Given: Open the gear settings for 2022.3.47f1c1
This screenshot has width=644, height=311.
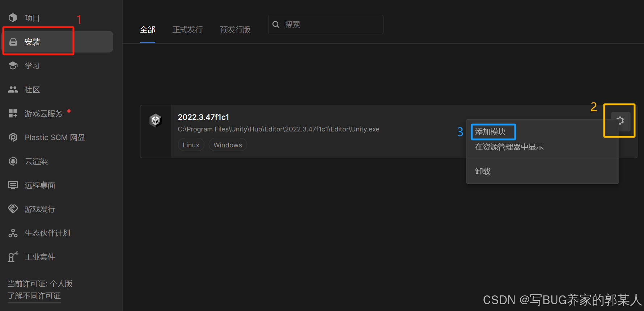Looking at the screenshot, I should [x=620, y=121].
